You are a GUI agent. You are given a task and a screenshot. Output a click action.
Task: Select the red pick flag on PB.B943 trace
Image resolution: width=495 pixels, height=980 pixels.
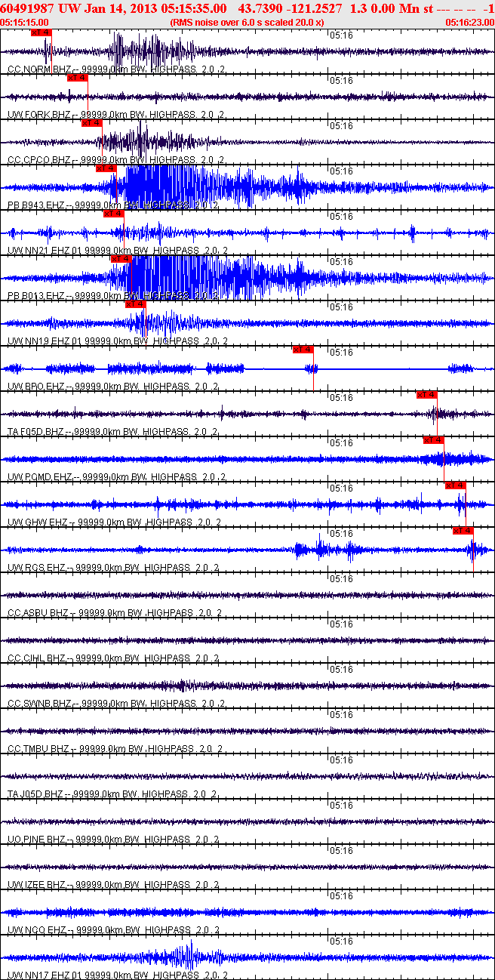tap(106, 168)
